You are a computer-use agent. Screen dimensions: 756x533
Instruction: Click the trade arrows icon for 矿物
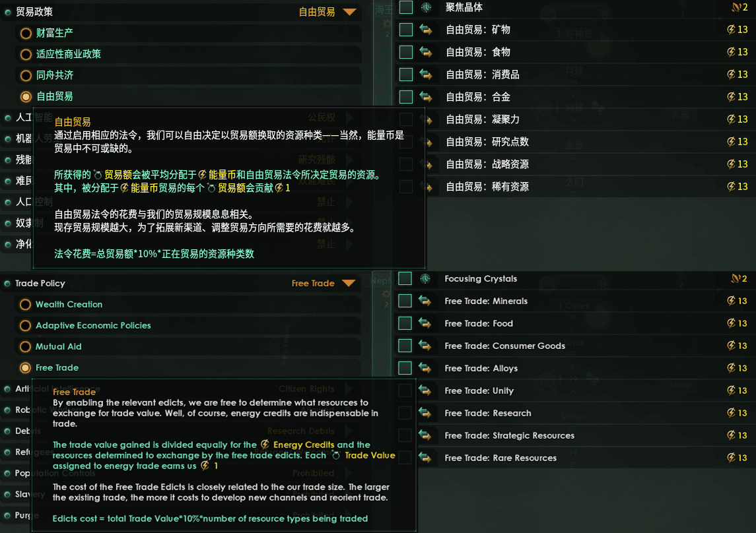point(426,30)
